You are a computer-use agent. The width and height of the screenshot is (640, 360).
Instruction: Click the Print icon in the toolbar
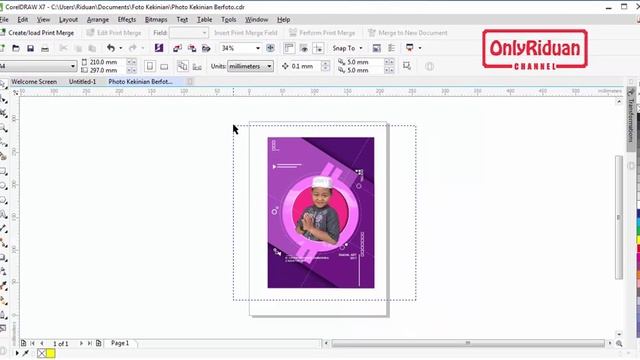(45, 49)
